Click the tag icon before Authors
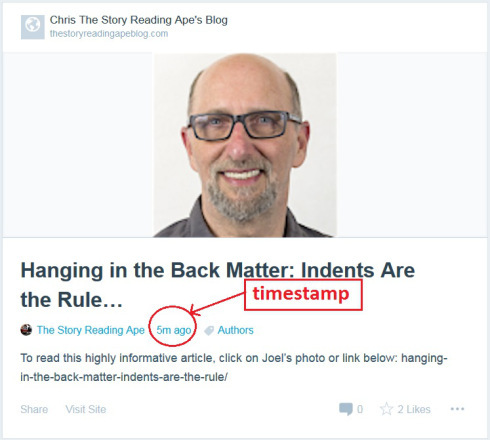The width and height of the screenshot is (490, 440). coord(209,331)
